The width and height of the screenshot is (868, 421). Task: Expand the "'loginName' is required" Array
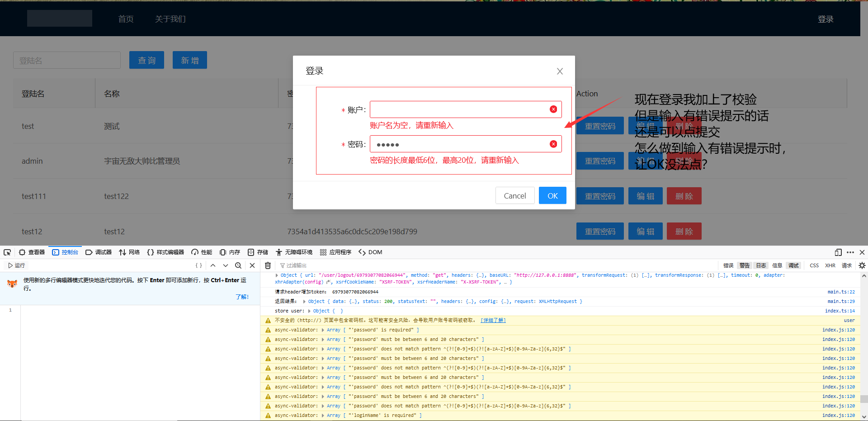(x=323, y=416)
